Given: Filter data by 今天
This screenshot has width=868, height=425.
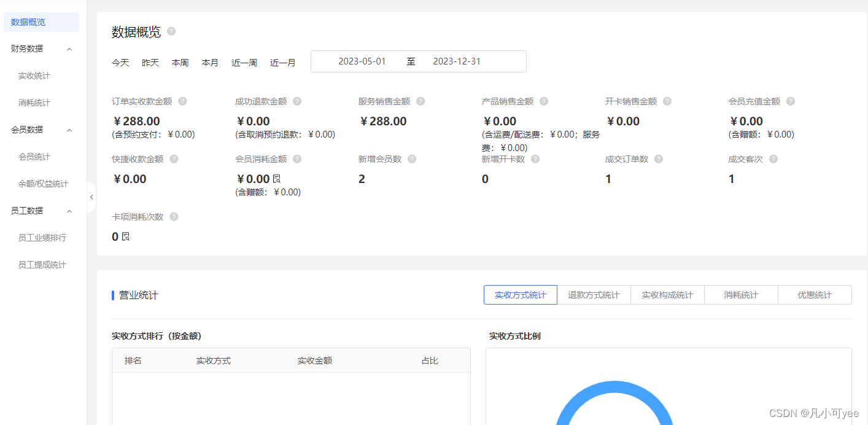Looking at the screenshot, I should pos(120,63).
